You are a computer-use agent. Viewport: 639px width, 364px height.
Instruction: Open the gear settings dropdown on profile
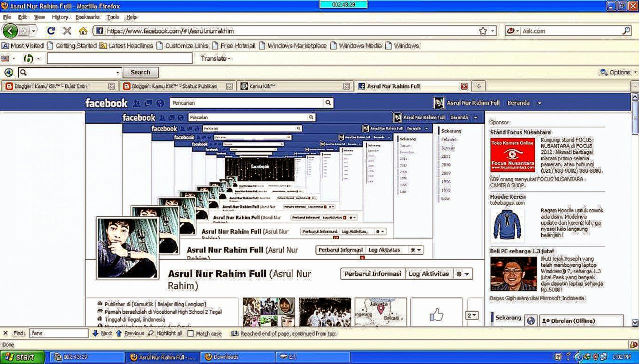tap(462, 274)
